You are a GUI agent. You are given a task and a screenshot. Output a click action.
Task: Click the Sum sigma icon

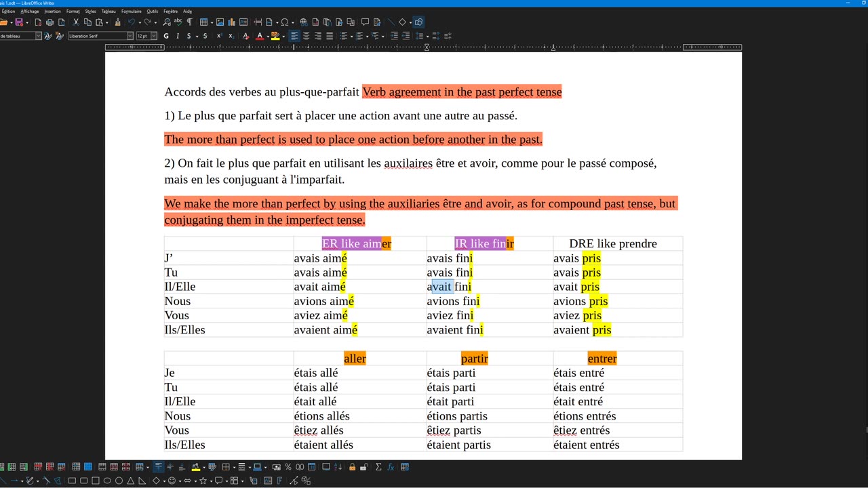[x=378, y=467]
